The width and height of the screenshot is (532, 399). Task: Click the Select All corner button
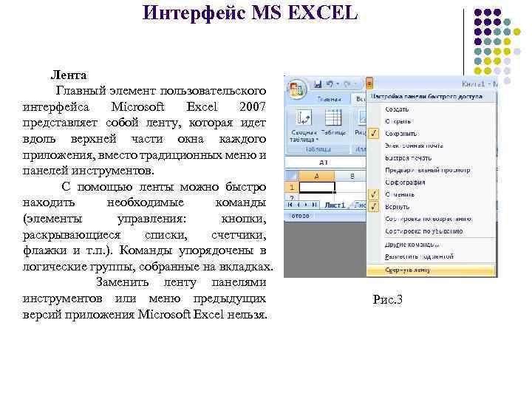291,176
